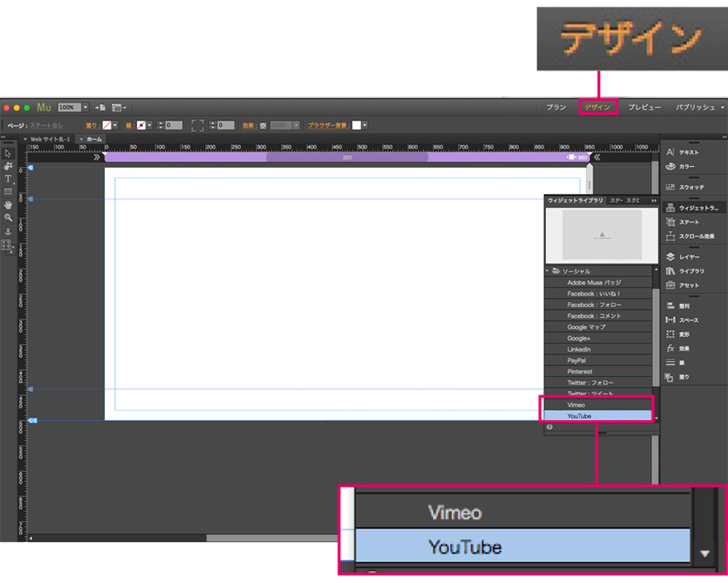
Task: Click the 線 label link
Action: coord(130,125)
